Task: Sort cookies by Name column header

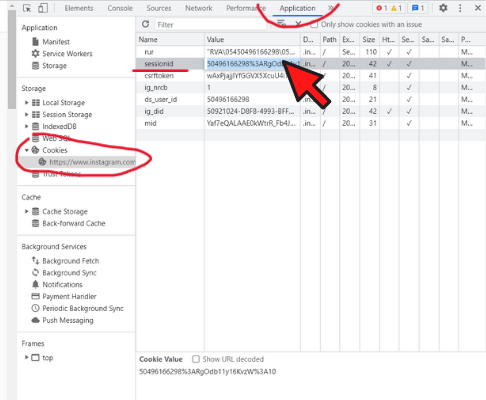Action: coord(170,39)
